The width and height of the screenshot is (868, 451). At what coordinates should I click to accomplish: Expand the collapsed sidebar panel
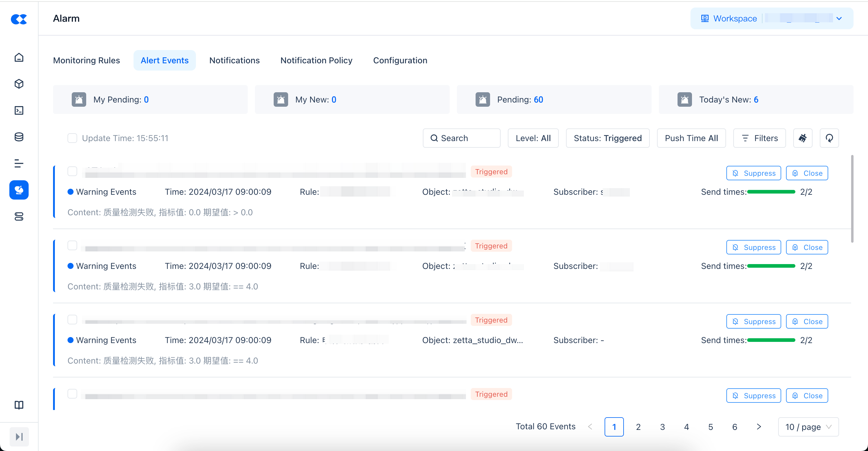click(19, 437)
